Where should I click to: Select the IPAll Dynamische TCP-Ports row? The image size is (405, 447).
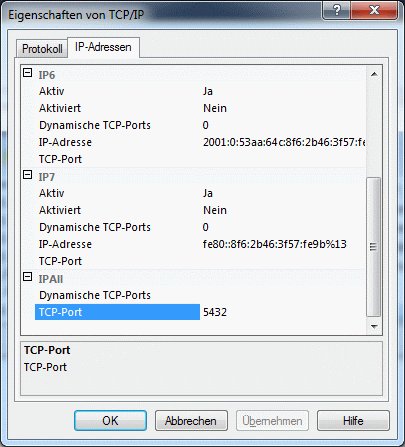click(194, 295)
